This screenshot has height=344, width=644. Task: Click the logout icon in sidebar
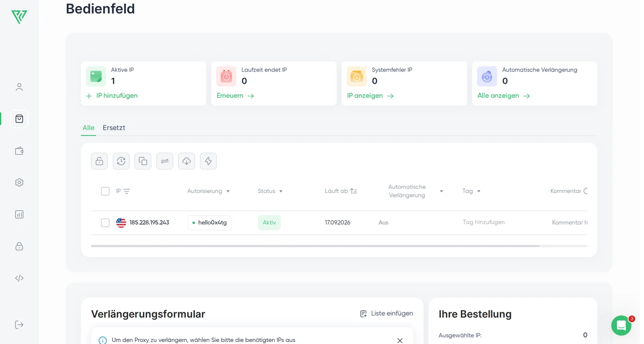click(x=19, y=324)
